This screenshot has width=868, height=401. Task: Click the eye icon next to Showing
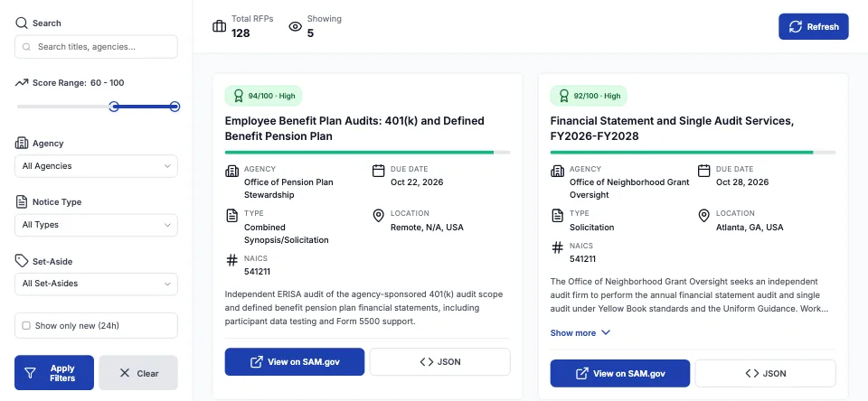point(296,26)
